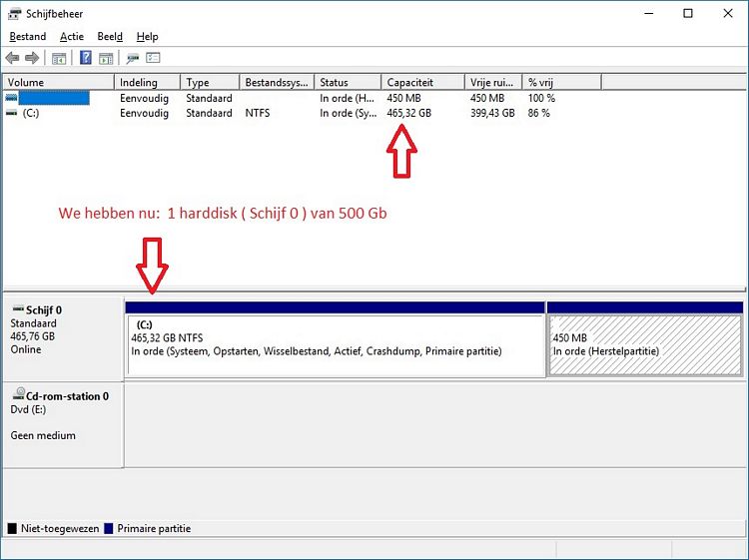749x560 pixels.
Task: Sort by the Indeling column header
Action: point(148,82)
